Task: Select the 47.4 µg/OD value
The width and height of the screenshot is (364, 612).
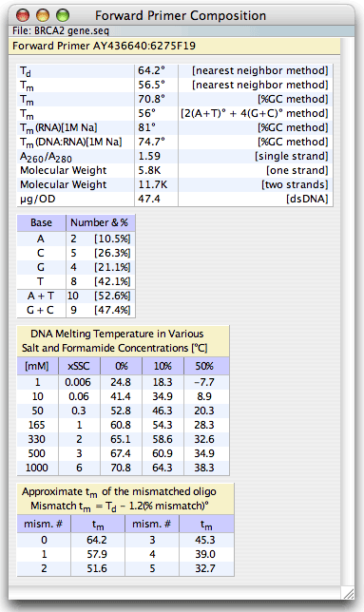Action: (x=149, y=199)
